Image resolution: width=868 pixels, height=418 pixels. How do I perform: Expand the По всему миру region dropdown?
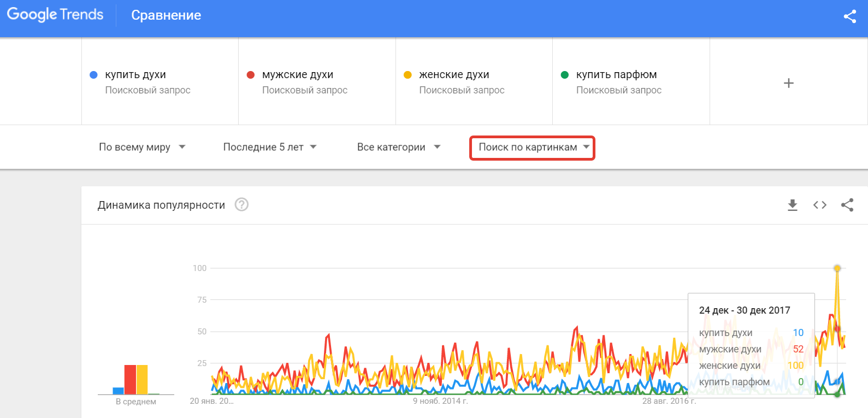142,147
